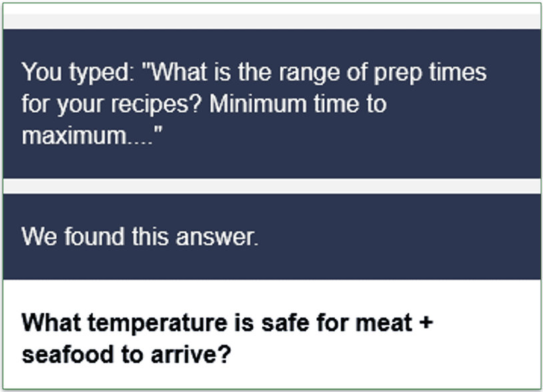Click the thin separator between the message bars
The image size is (543, 392).
pyautogui.click(x=267, y=185)
